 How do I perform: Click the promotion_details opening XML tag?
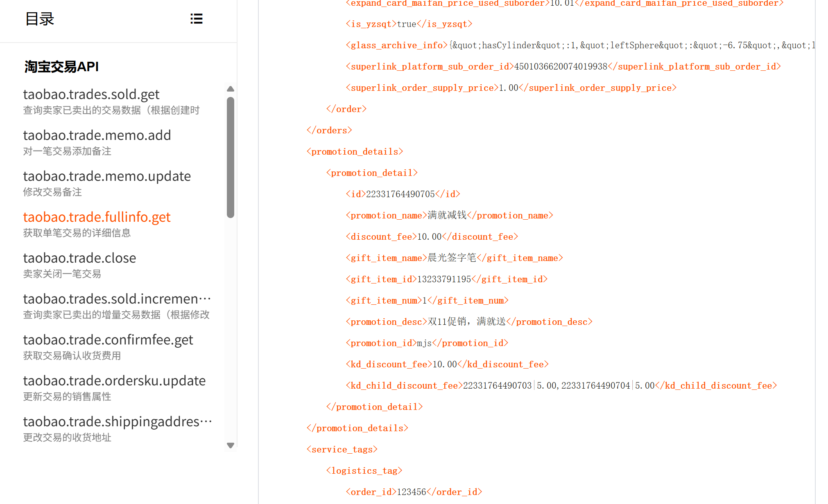[x=355, y=152]
